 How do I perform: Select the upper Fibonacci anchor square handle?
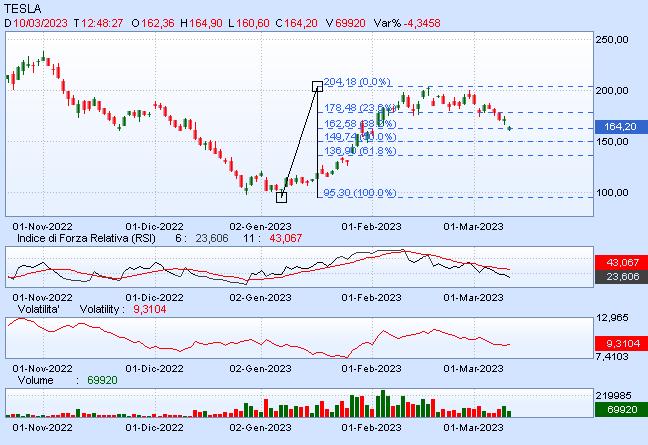coord(317,86)
